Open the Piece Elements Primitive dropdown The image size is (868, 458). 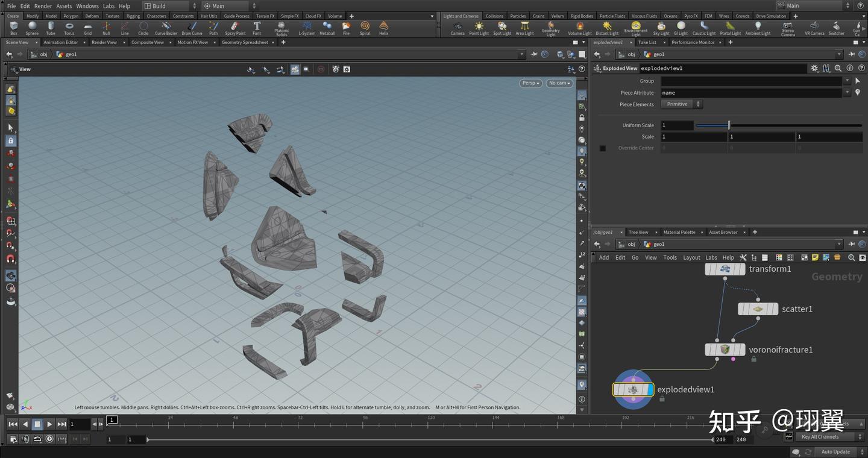(x=681, y=104)
